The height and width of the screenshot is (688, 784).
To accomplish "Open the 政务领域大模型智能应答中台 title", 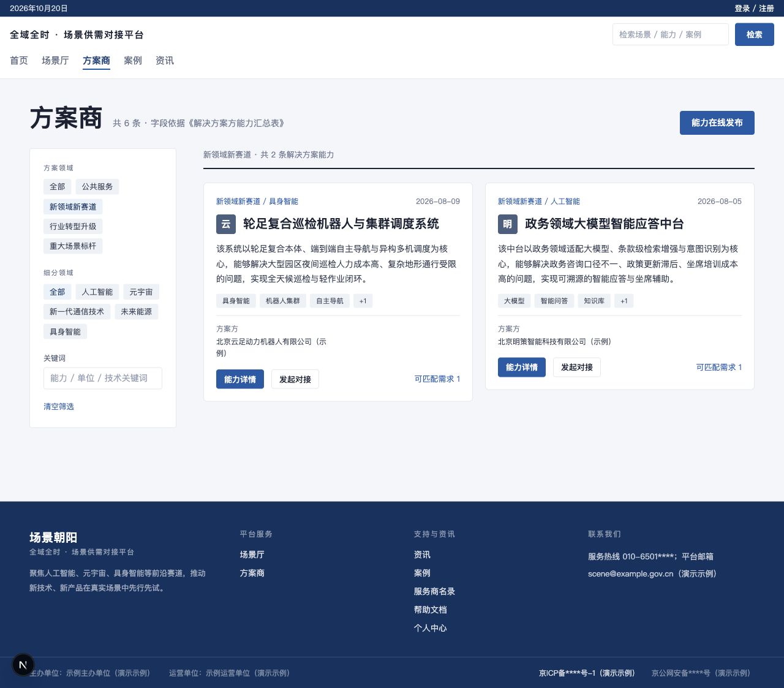I will click(605, 224).
